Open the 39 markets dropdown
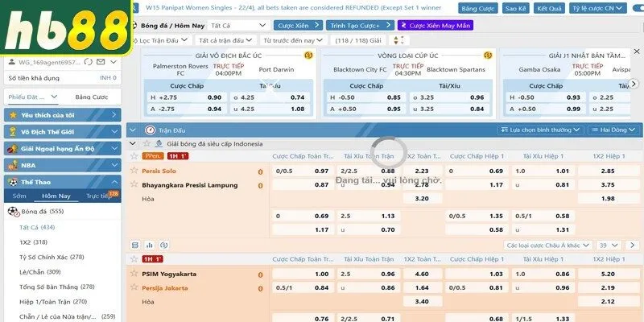This screenshot has height=322, width=644. coord(609,246)
